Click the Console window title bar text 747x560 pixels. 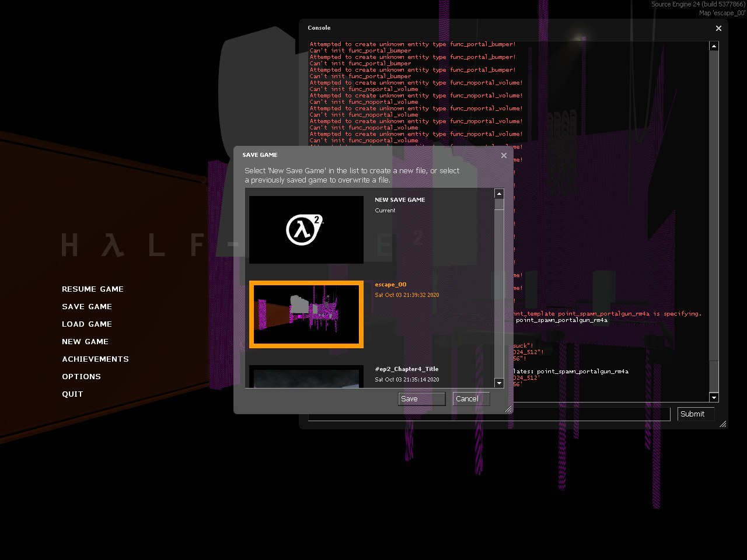[x=319, y=28]
